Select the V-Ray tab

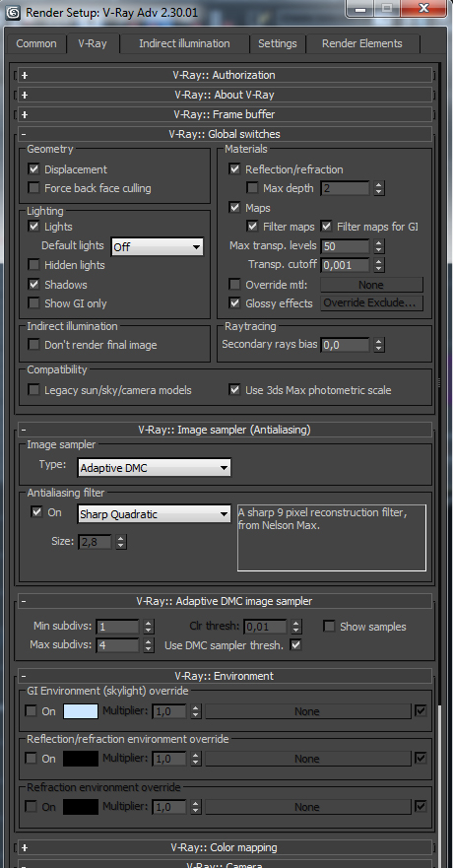click(93, 43)
